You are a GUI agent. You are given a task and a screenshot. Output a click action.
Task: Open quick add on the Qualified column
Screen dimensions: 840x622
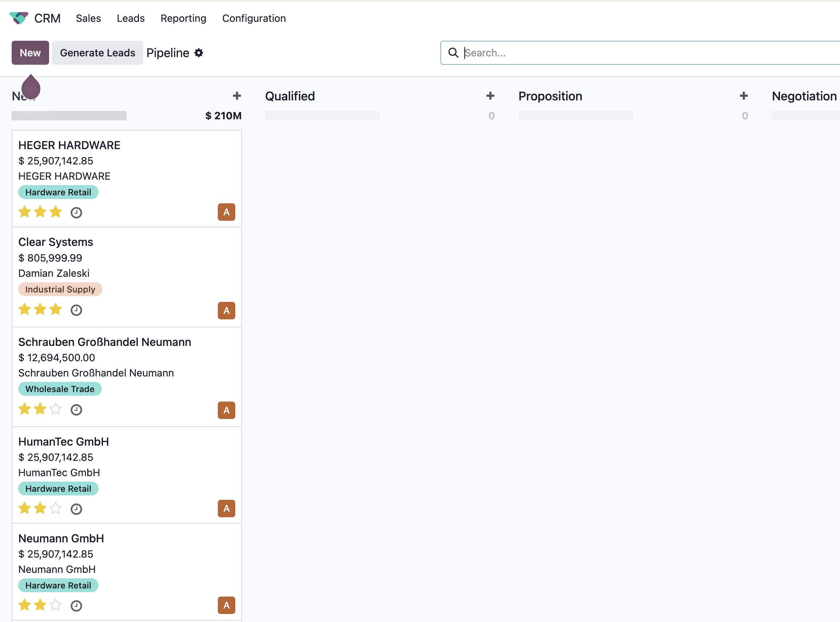(x=490, y=96)
